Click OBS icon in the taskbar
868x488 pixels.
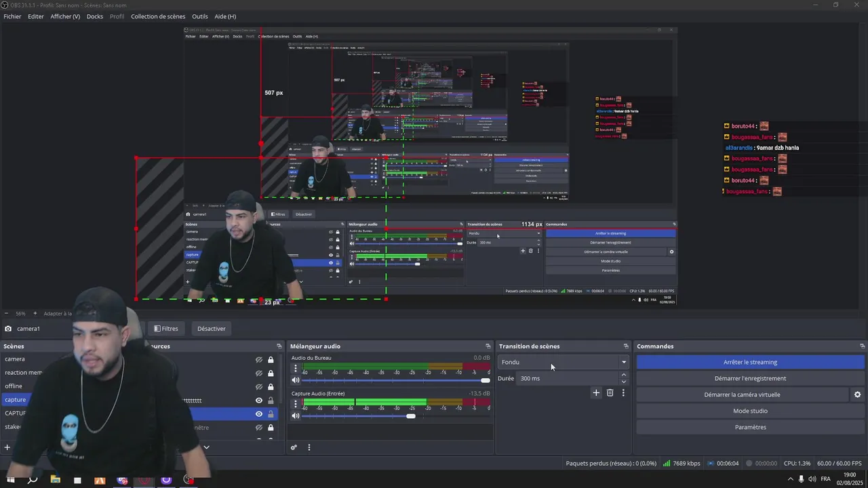point(189,480)
